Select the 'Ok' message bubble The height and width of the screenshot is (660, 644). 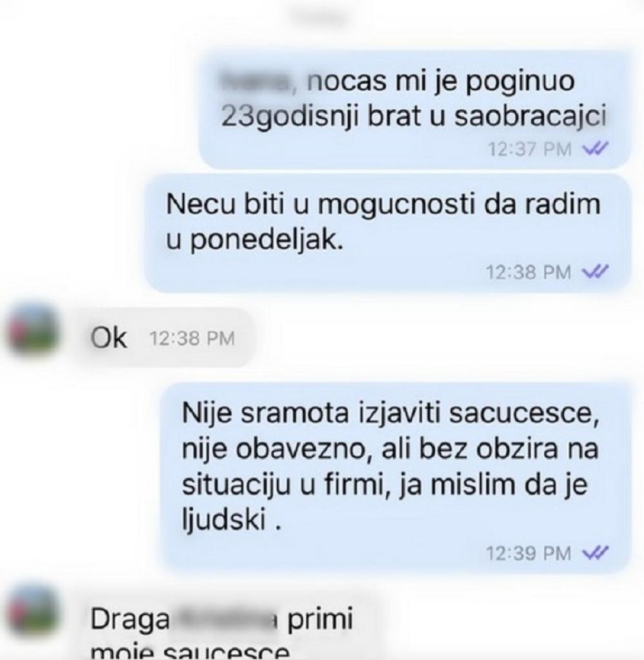165,337
